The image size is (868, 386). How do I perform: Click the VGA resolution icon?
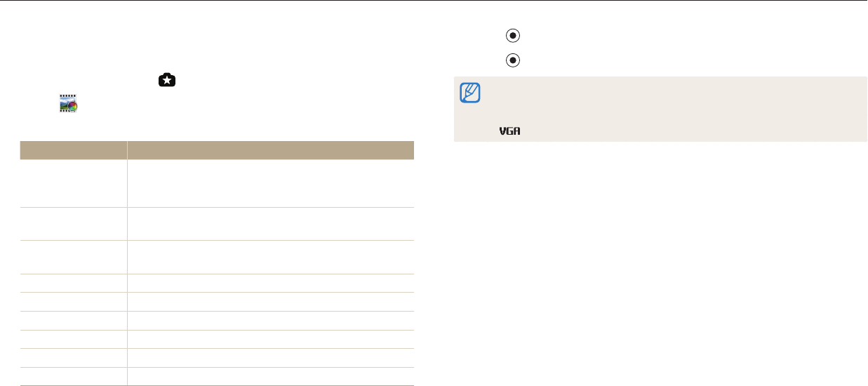[x=511, y=132]
